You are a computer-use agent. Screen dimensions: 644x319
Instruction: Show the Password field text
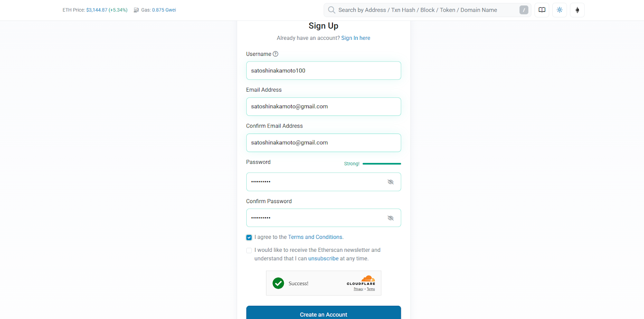[390, 182]
